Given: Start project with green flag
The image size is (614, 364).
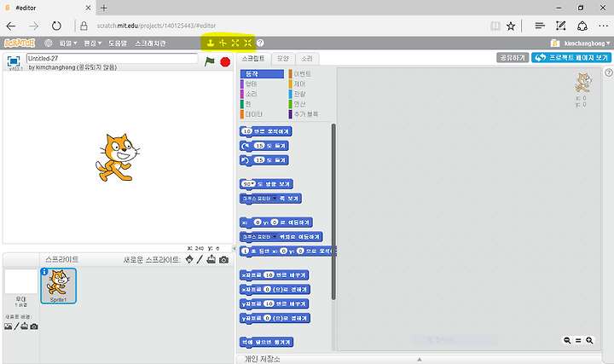Looking at the screenshot, I should click(210, 61).
